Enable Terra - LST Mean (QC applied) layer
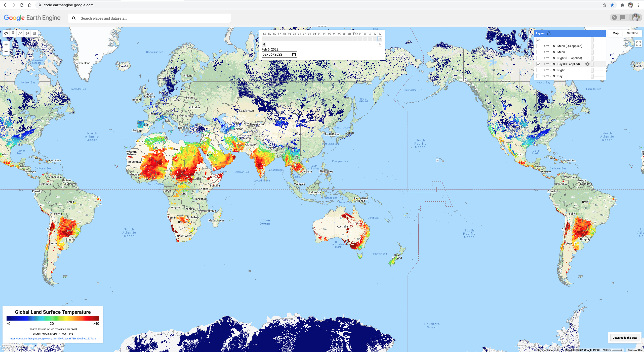 click(538, 46)
